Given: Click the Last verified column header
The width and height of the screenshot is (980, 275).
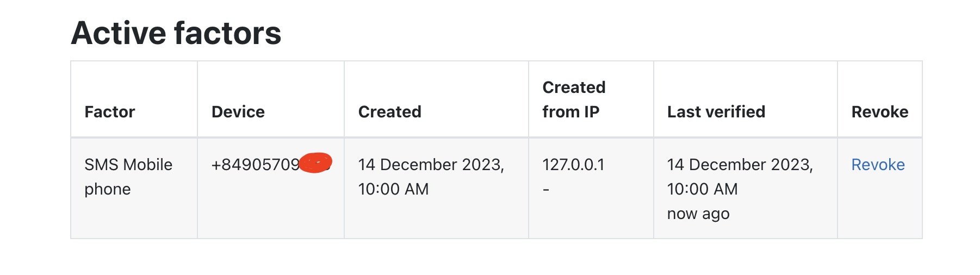Looking at the screenshot, I should coord(716,112).
